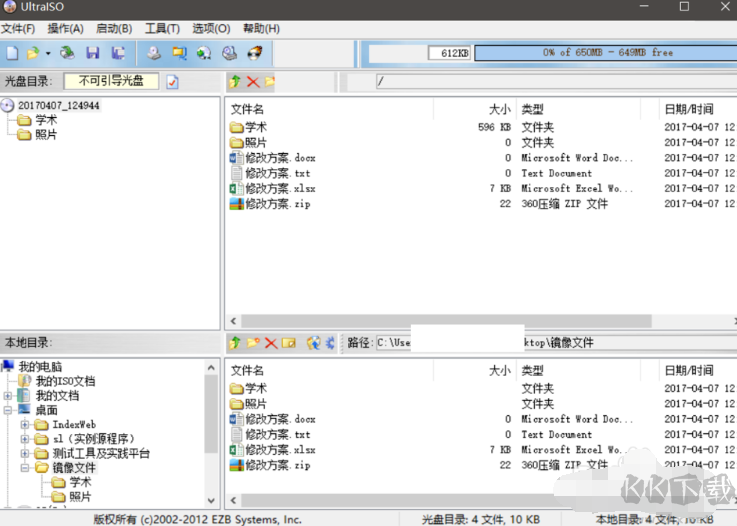Image resolution: width=737 pixels, height=526 pixels.
Task: Click the Make CD/DVD image icon
Action: pos(154,53)
